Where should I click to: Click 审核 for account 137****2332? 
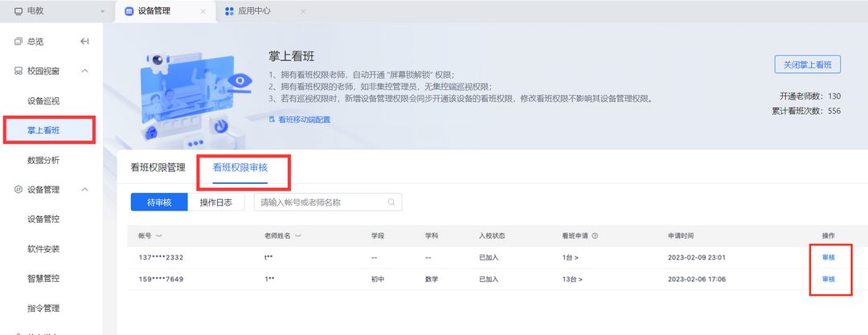828,257
